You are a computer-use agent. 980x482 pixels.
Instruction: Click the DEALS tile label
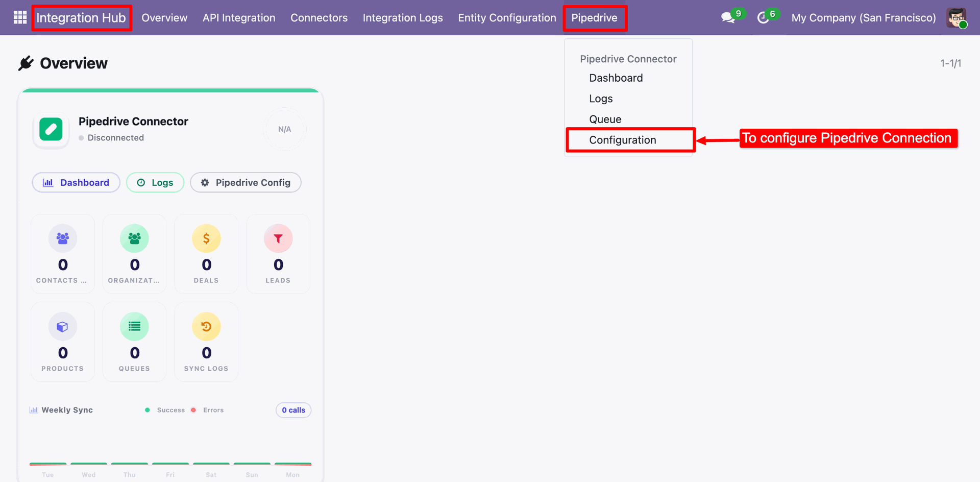206,280
